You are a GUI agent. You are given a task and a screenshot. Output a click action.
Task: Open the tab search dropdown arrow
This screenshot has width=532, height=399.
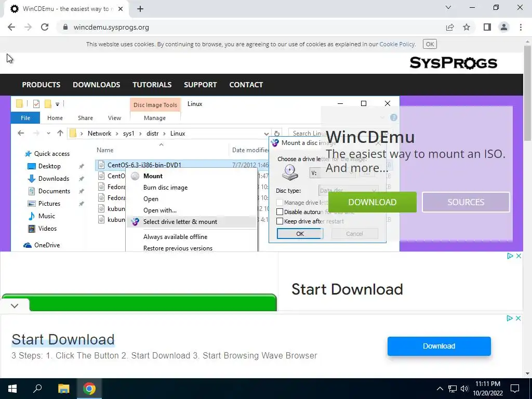tap(448, 7)
